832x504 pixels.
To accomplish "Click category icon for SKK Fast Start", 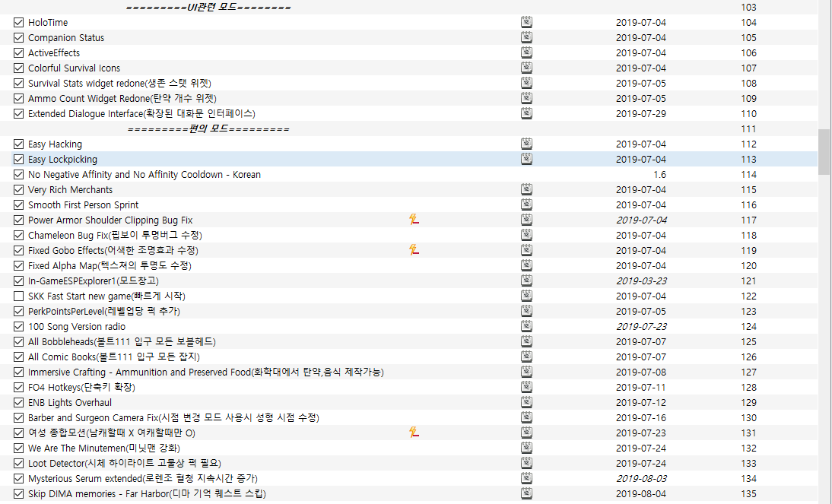I will (526, 296).
